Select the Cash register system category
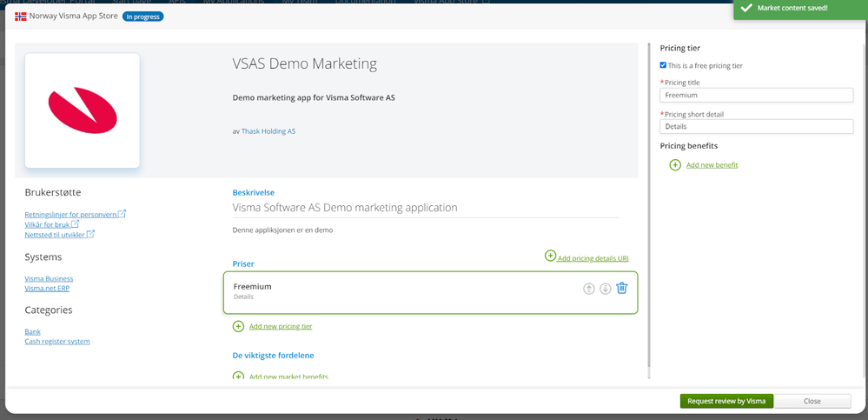This screenshot has width=868, height=420. (57, 342)
